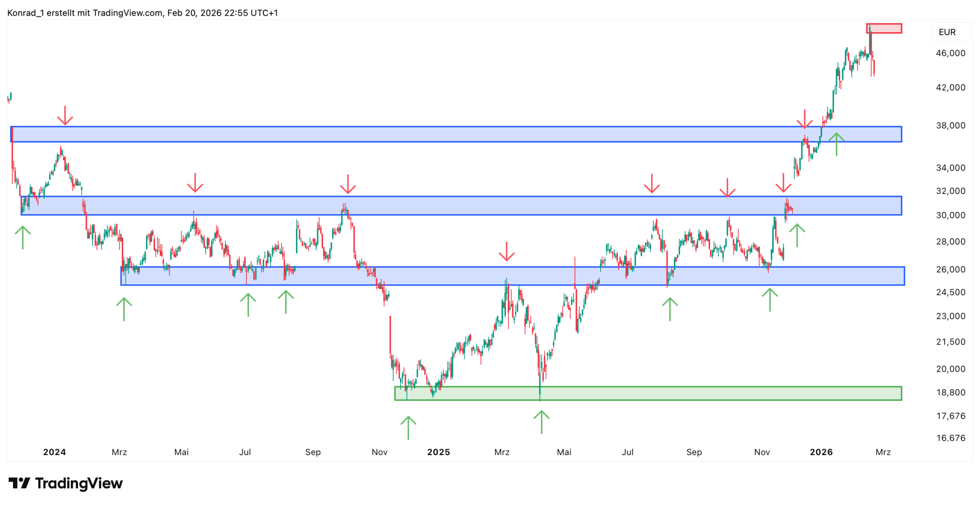Click the red down arrow above the February 2025 peak

click(x=506, y=251)
